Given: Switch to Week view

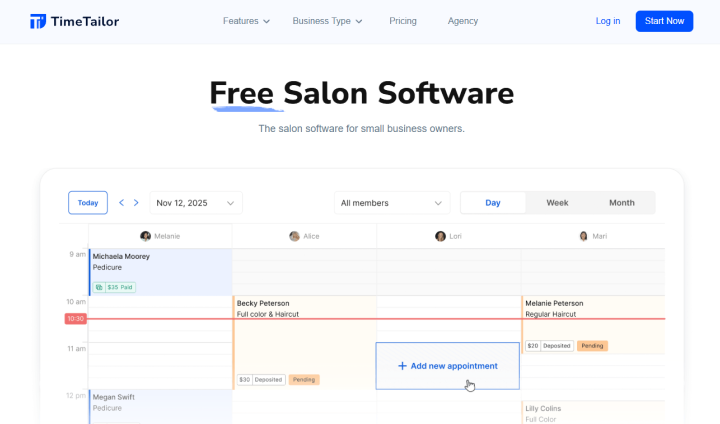Looking at the screenshot, I should [557, 203].
